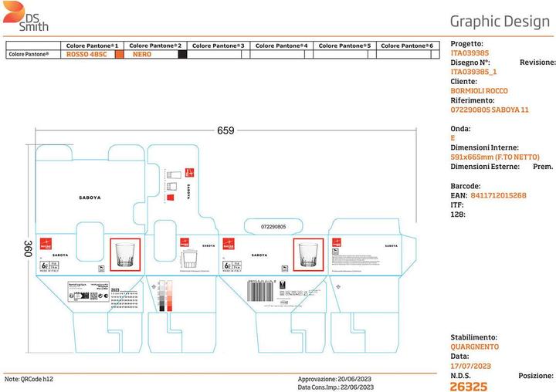Screen dimensions: 556x392
Task: Click the 'ITF:' label
Action: point(457,204)
